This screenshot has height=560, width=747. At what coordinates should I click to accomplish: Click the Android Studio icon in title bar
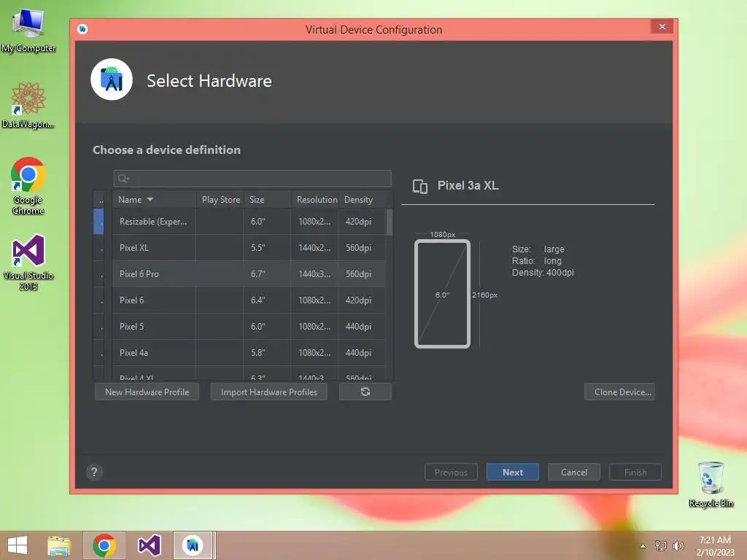pos(82,29)
